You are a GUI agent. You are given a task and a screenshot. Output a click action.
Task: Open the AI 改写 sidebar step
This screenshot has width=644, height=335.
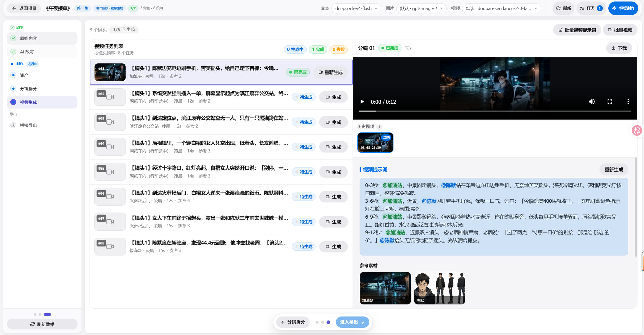coord(42,52)
